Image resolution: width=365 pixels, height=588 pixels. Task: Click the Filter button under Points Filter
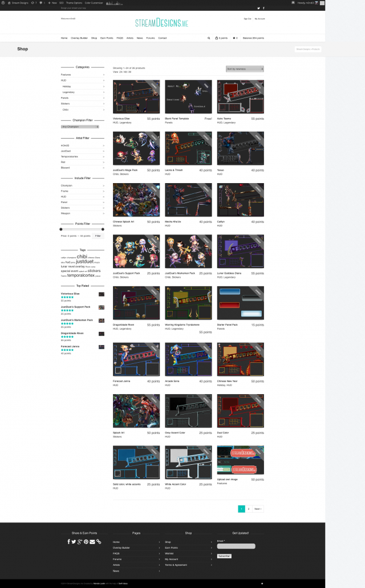pos(98,236)
